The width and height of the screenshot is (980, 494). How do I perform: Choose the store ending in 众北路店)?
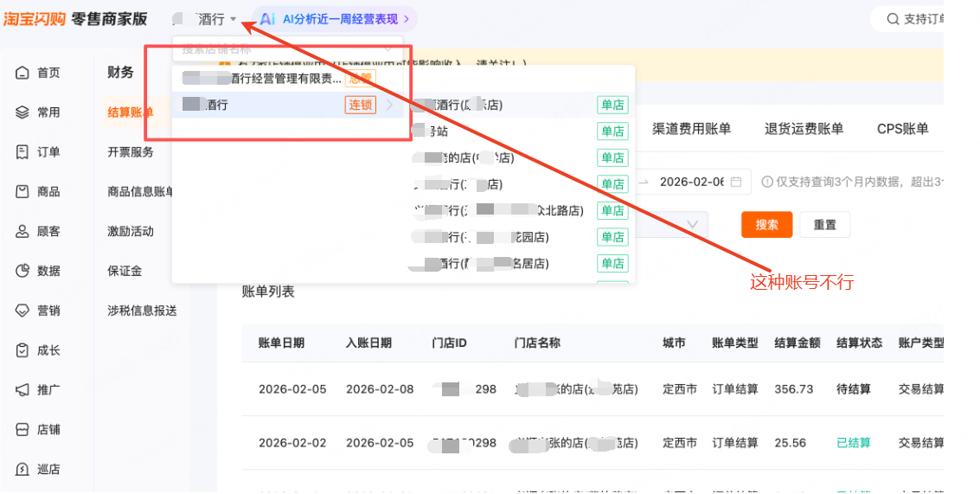point(520,211)
